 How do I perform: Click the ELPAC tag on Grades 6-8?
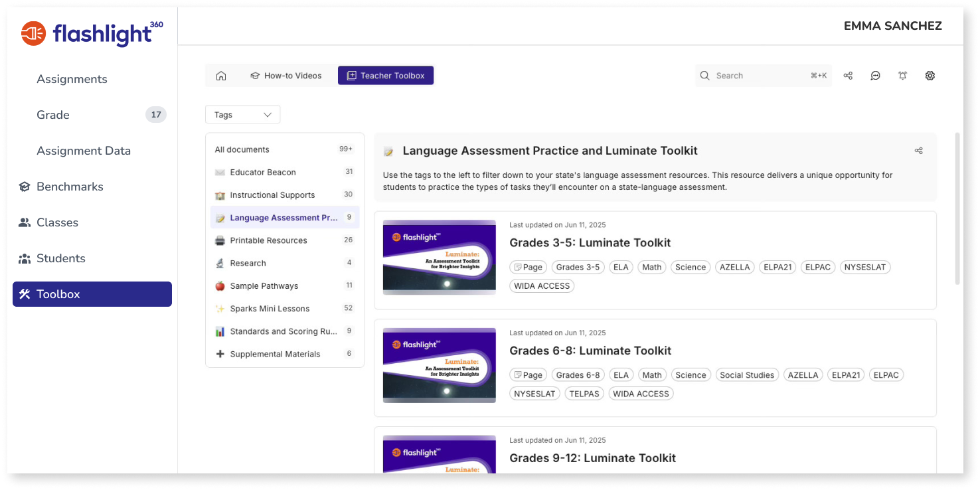(886, 375)
